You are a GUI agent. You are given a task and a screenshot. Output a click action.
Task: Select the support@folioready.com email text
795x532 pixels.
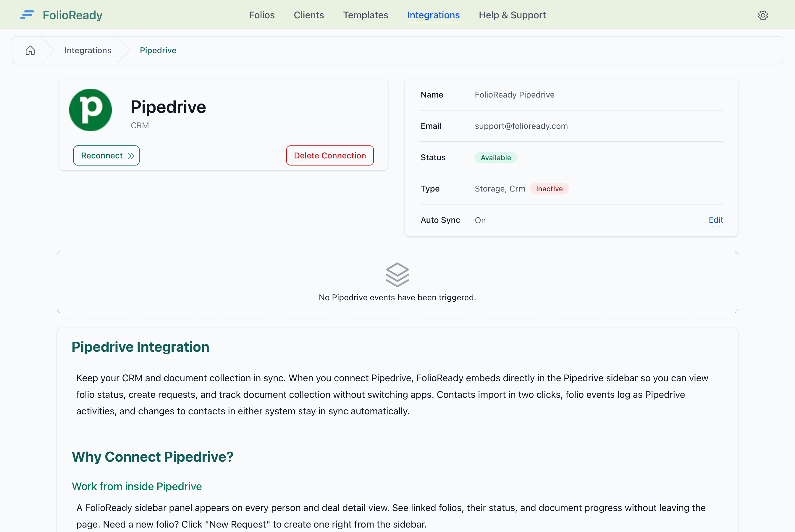[x=521, y=126]
